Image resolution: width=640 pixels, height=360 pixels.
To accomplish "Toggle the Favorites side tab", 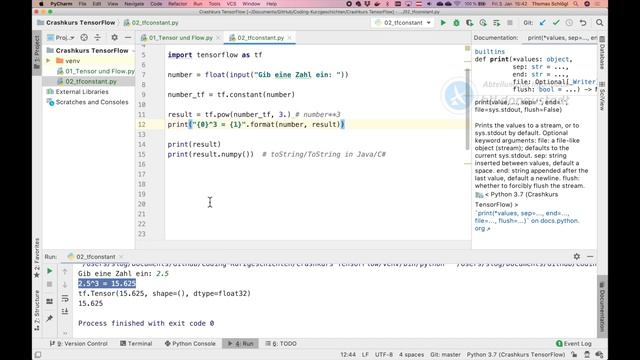I will (x=37, y=258).
